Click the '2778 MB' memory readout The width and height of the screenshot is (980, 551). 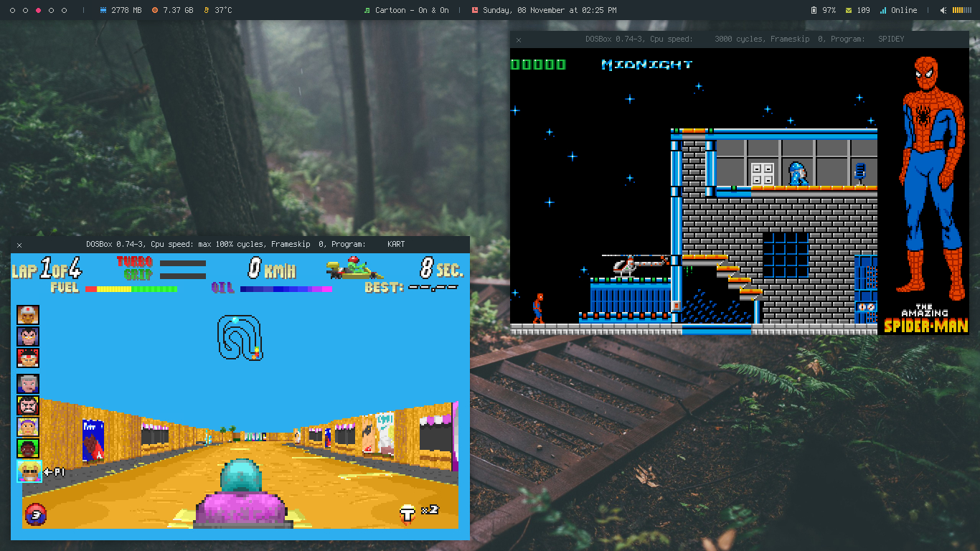[x=126, y=10]
